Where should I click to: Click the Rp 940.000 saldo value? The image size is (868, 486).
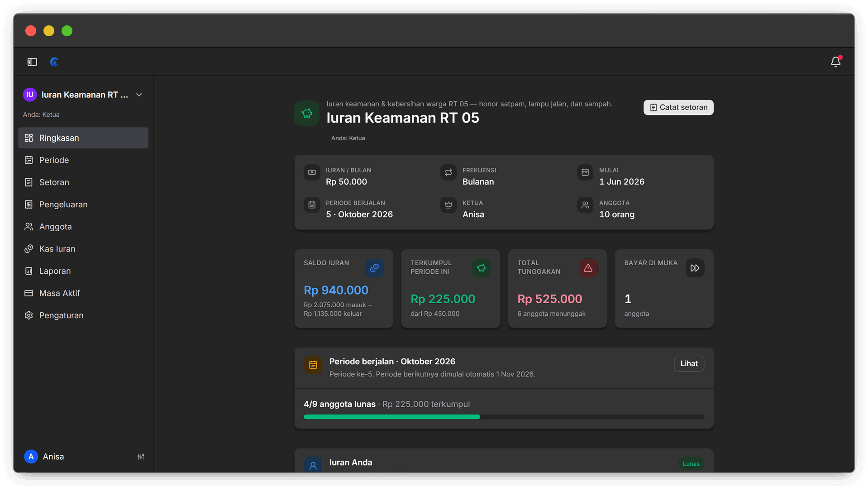pos(336,290)
